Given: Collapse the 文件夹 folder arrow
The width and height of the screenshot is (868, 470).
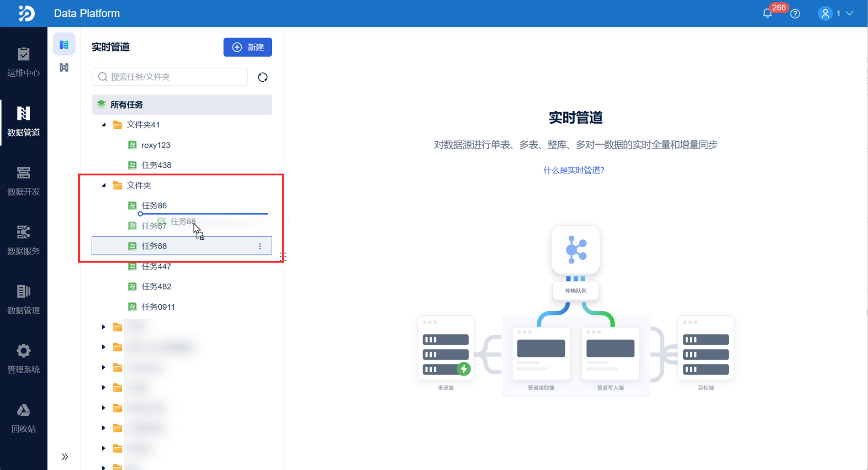Looking at the screenshot, I should point(104,185).
